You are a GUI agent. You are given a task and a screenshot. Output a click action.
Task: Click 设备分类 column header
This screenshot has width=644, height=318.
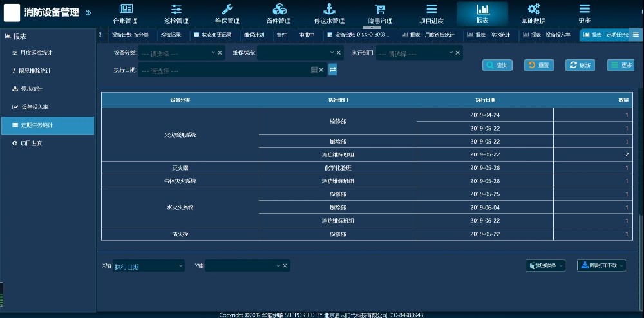click(x=180, y=100)
